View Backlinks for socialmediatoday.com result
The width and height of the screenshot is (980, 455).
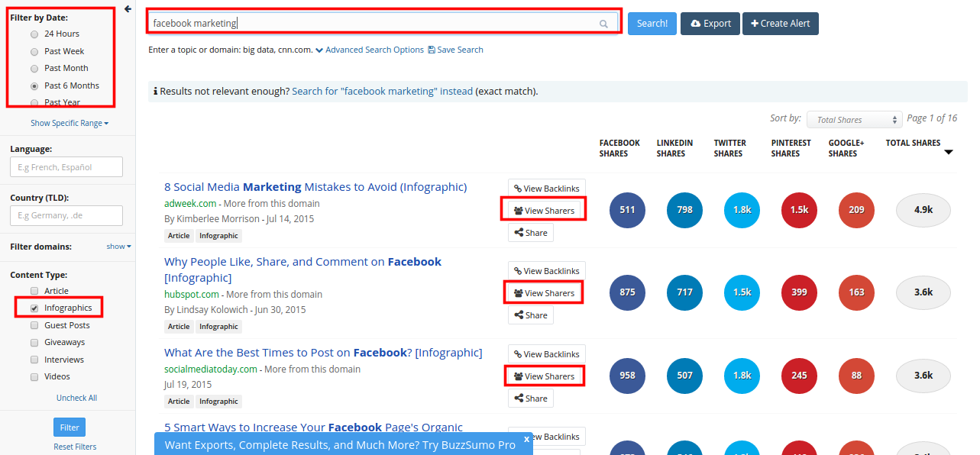point(547,354)
